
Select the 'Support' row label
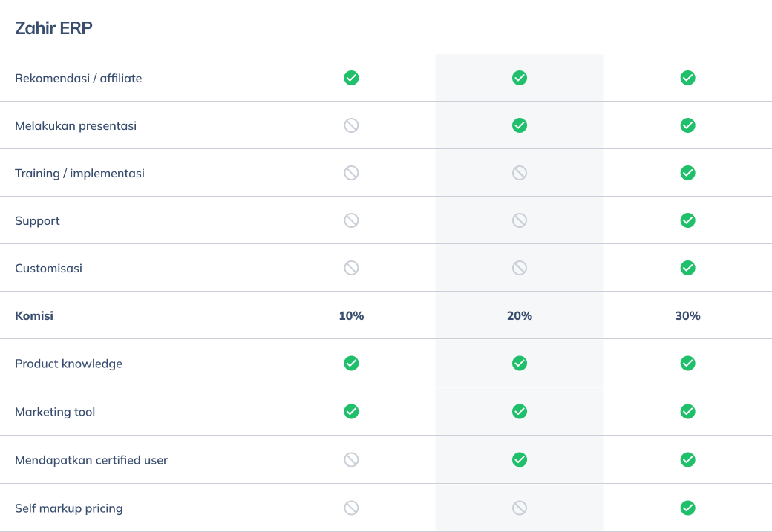click(37, 221)
